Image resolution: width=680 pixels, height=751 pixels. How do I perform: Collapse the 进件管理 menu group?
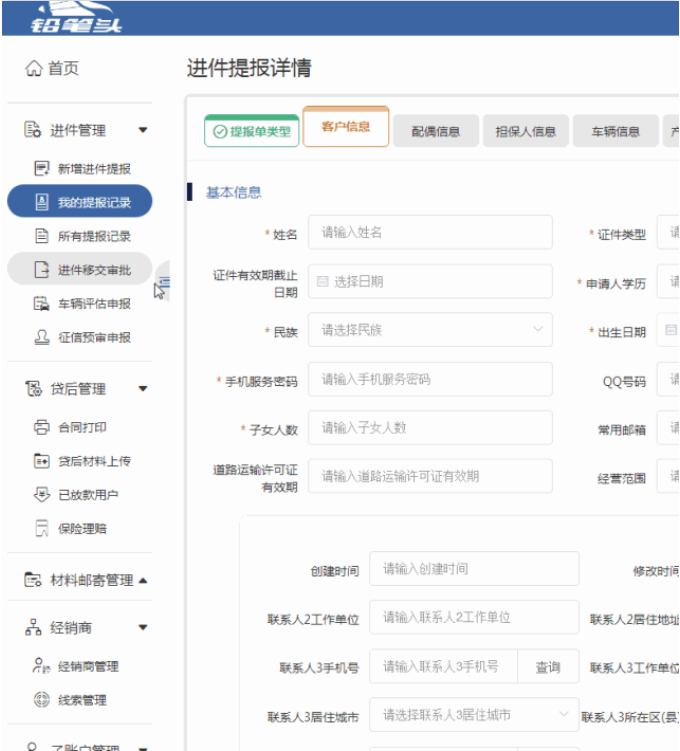142,130
